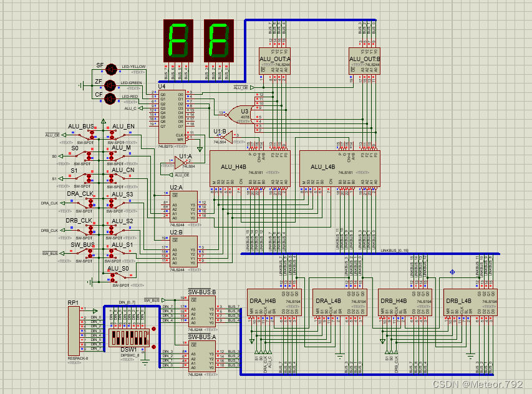The height and width of the screenshot is (394, 532).
Task: Click the LED-GREEN label text
Action: point(131,83)
